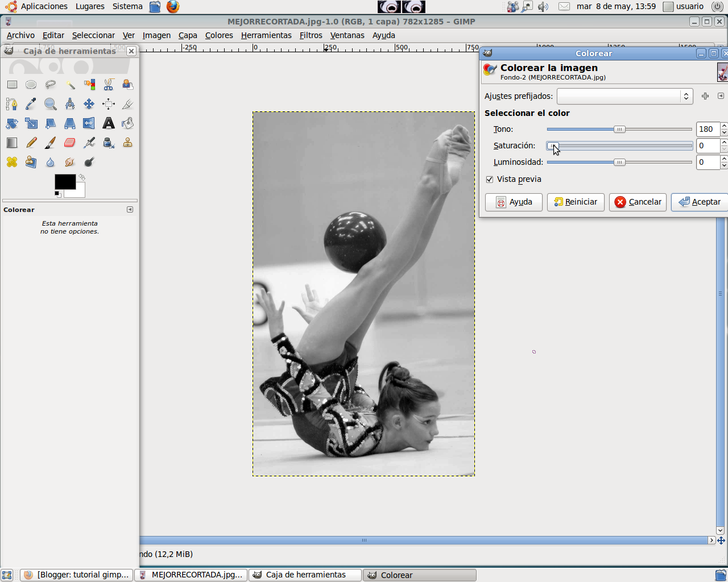
Task: Select the Ellipse Select tool
Action: pos(31,85)
